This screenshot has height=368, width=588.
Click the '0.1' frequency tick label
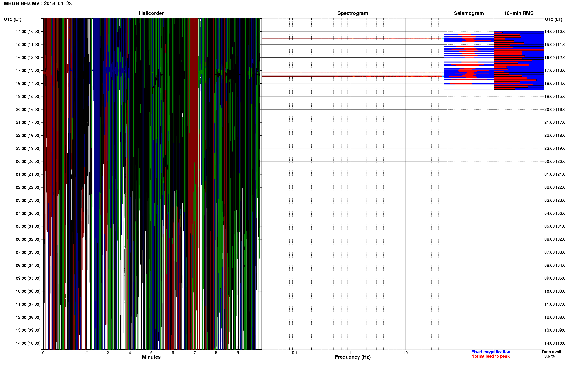pos(295,353)
